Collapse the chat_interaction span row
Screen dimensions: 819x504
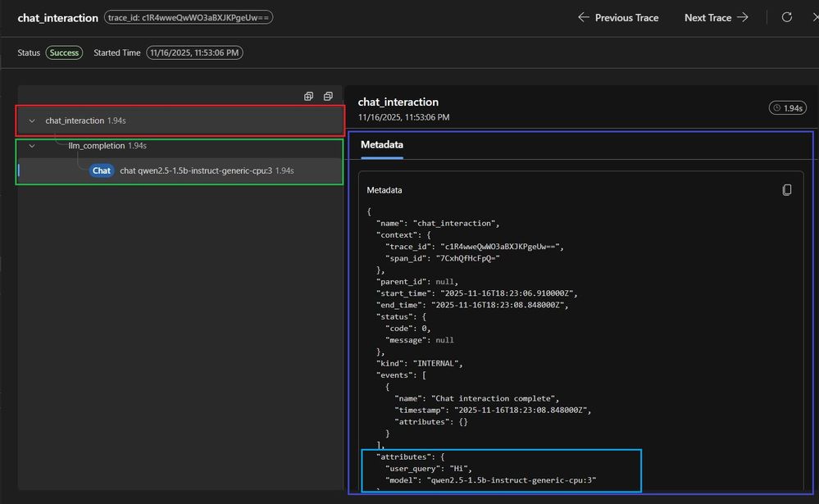point(32,120)
